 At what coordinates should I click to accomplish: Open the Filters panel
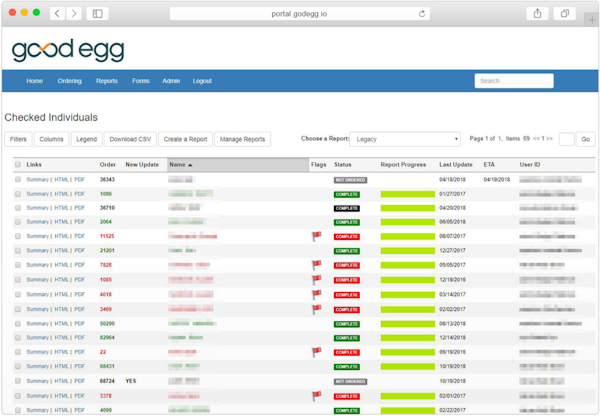click(18, 139)
